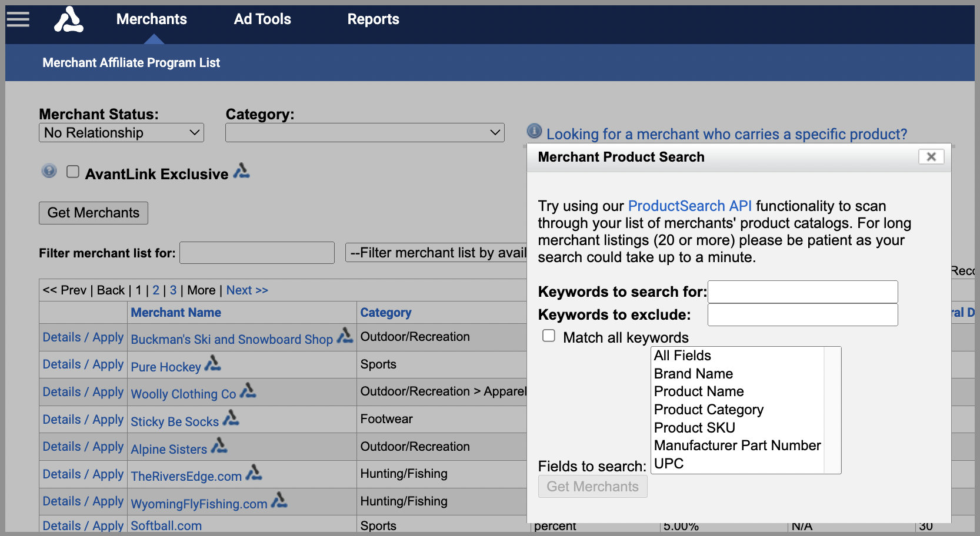Enable the AvantLink Exclusive checkbox

[73, 172]
